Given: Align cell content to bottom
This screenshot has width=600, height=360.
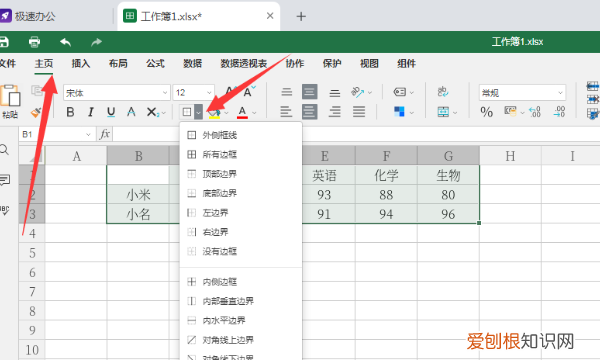Looking at the screenshot, I should (335, 92).
